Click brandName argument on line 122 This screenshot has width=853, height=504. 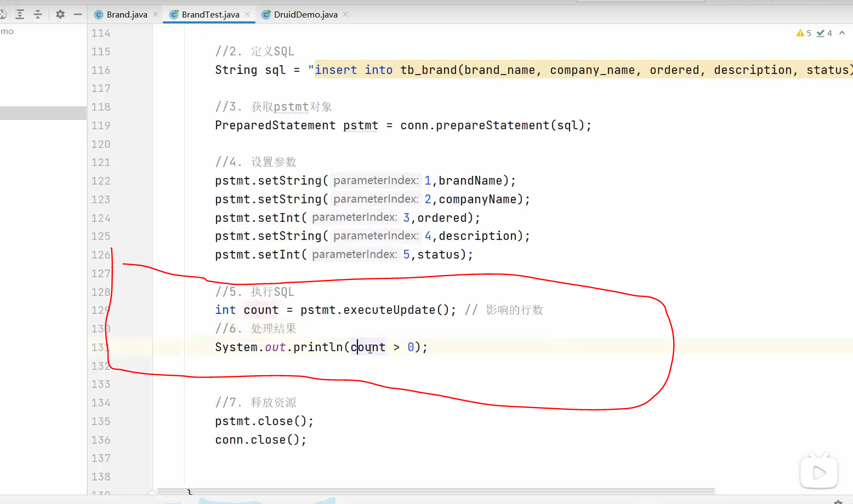coord(470,181)
